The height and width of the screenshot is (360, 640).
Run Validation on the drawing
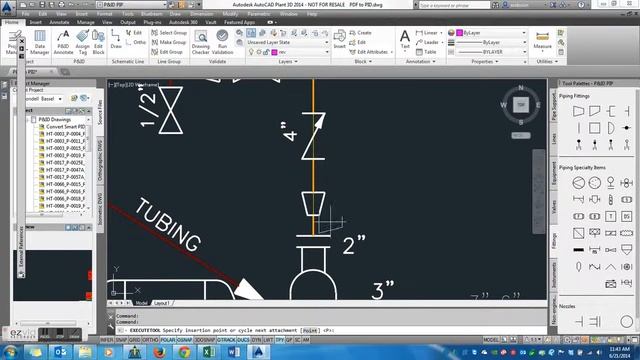pyautogui.click(x=222, y=42)
